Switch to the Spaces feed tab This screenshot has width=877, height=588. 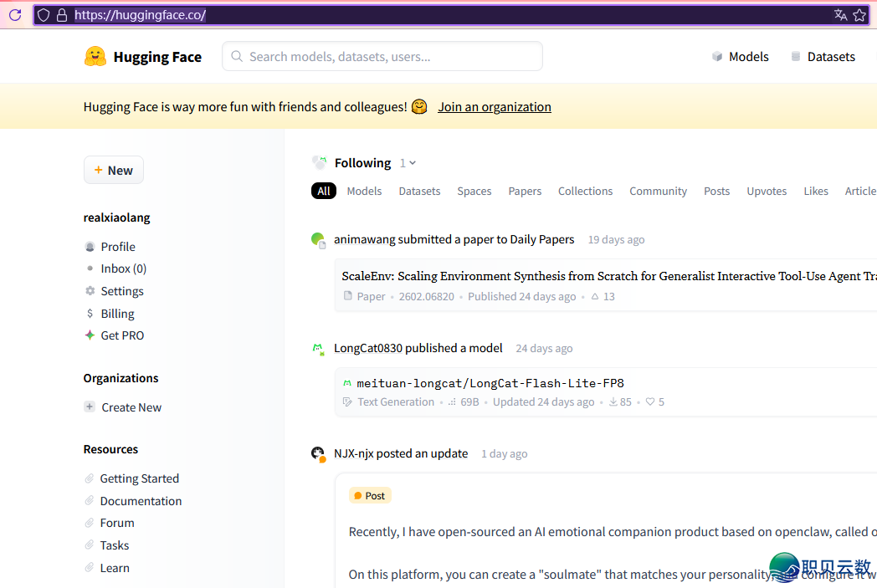click(x=474, y=191)
